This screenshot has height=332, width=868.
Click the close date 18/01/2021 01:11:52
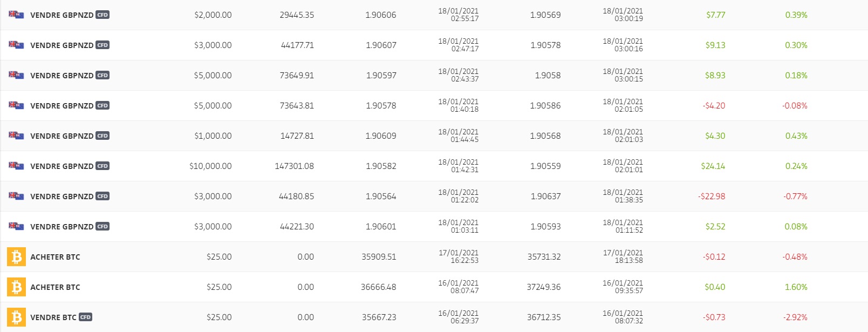(623, 226)
